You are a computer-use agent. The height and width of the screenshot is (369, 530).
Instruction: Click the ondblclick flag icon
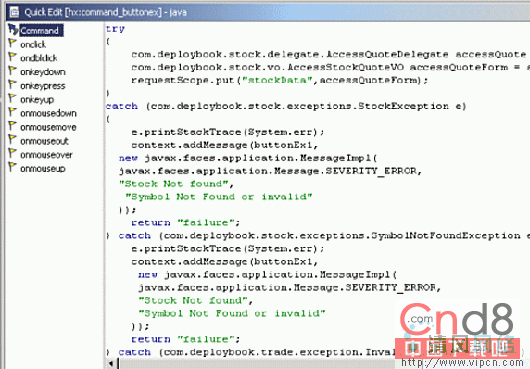12,57
